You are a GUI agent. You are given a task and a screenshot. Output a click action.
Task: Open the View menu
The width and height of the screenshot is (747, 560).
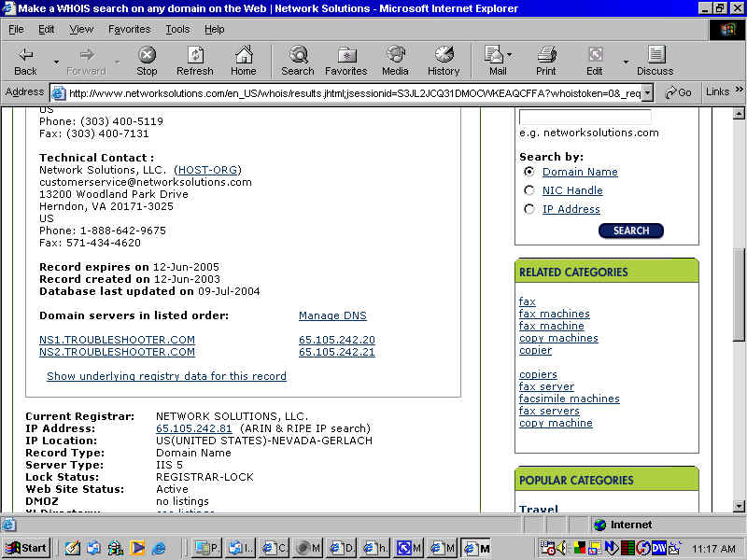point(81,30)
